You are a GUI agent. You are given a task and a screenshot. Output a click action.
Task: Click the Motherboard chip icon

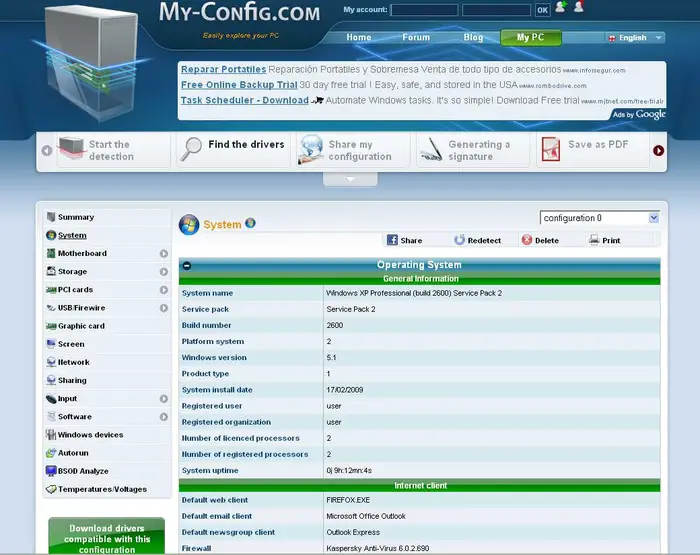coord(51,253)
